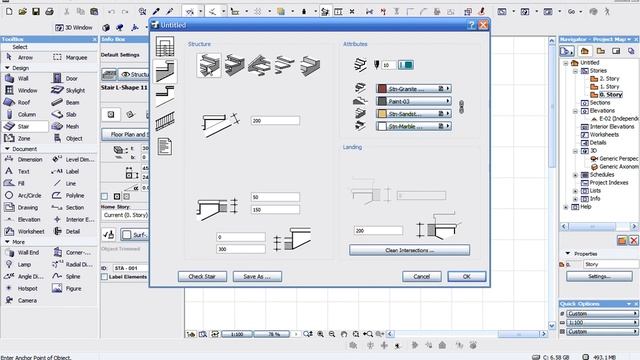Open Settings button in Navigator properties
Image resolution: width=640 pixels, height=360 pixels.
[599, 277]
